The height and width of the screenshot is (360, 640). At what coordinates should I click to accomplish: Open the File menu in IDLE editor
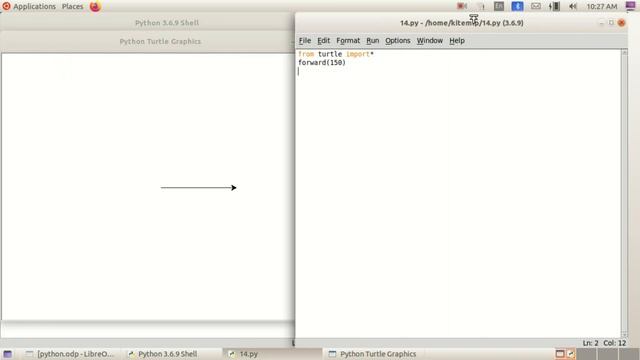click(x=304, y=40)
